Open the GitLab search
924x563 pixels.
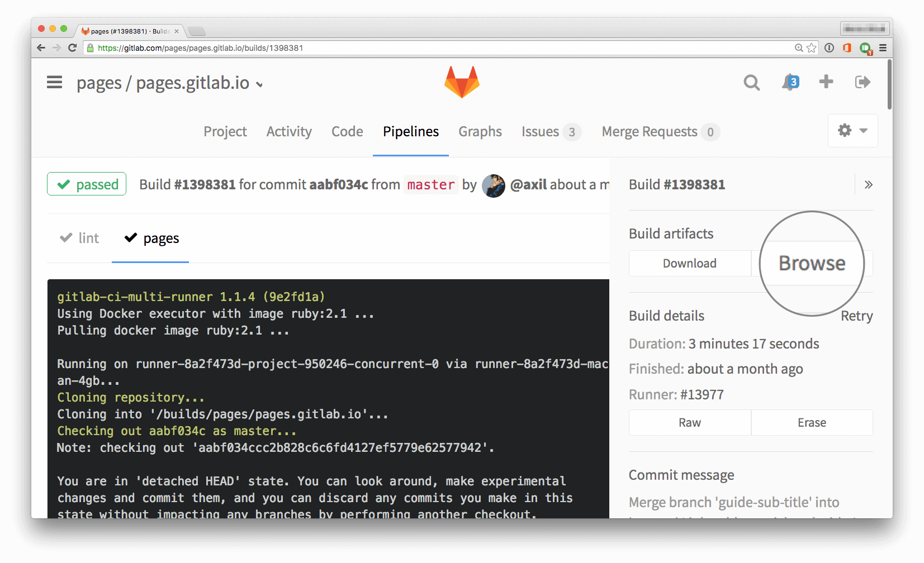(751, 82)
